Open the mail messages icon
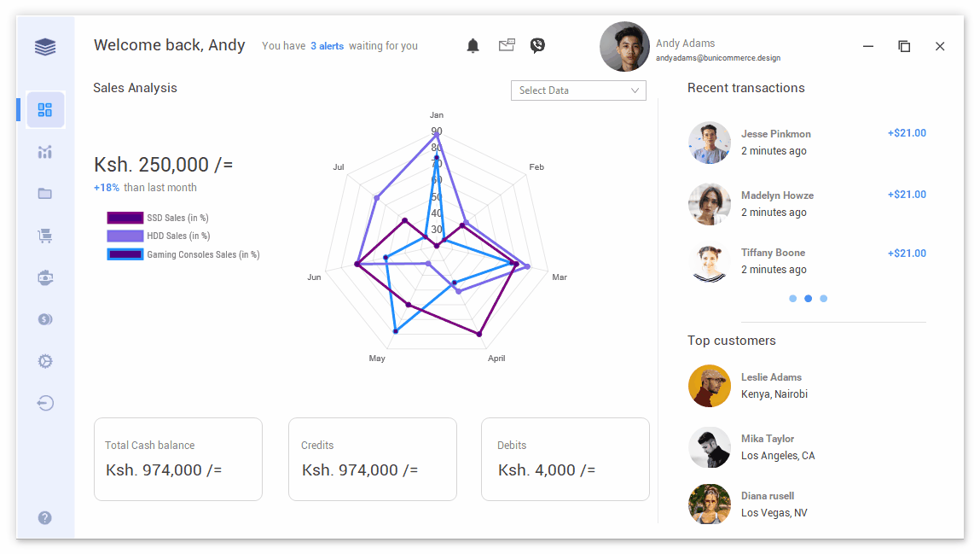Image resolution: width=980 pixels, height=554 pixels. pyautogui.click(x=507, y=45)
